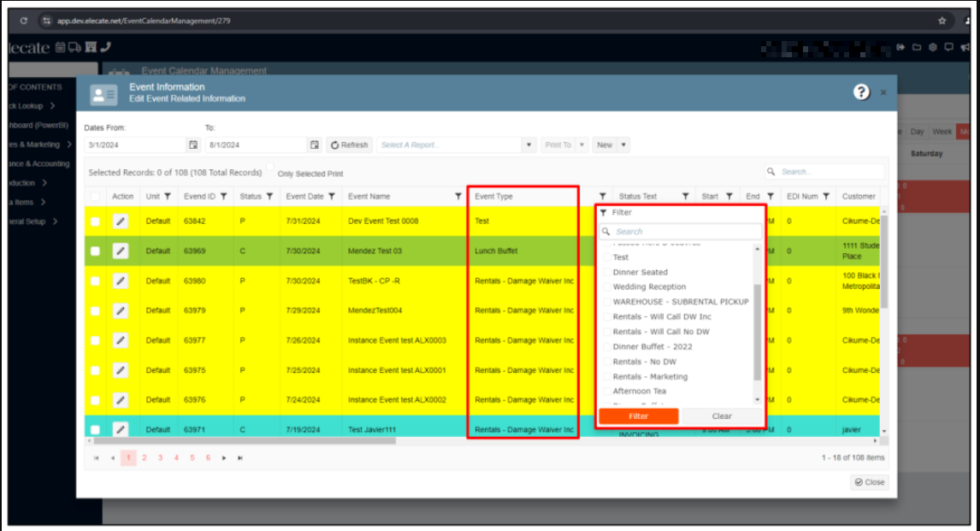Expand the New button dropdown arrow
The width and height of the screenshot is (980, 531).
tap(623, 145)
